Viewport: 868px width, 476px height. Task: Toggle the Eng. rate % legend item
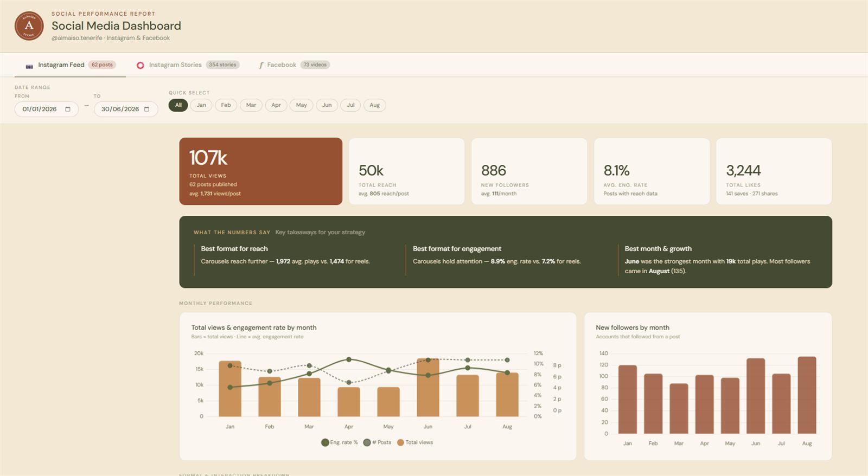click(x=340, y=442)
